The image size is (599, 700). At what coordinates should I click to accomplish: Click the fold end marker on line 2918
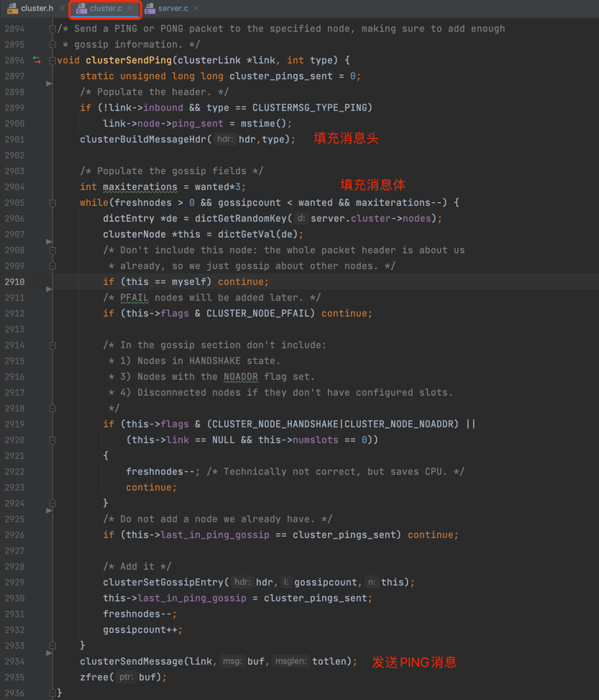[x=52, y=409]
